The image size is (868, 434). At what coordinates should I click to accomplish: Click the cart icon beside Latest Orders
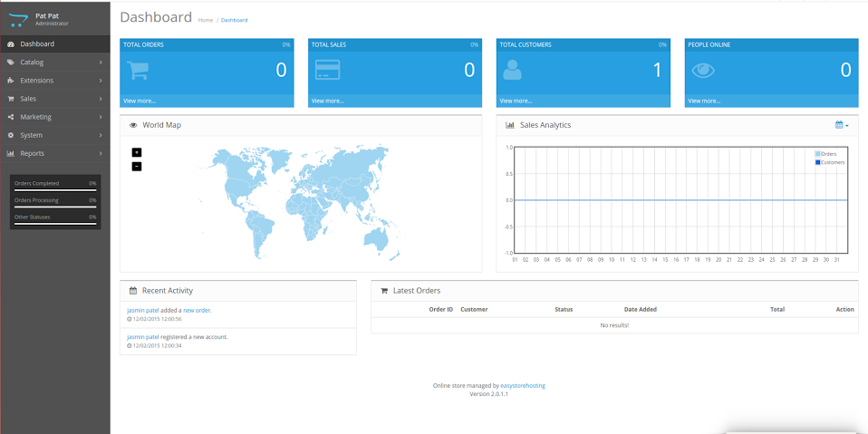point(384,291)
